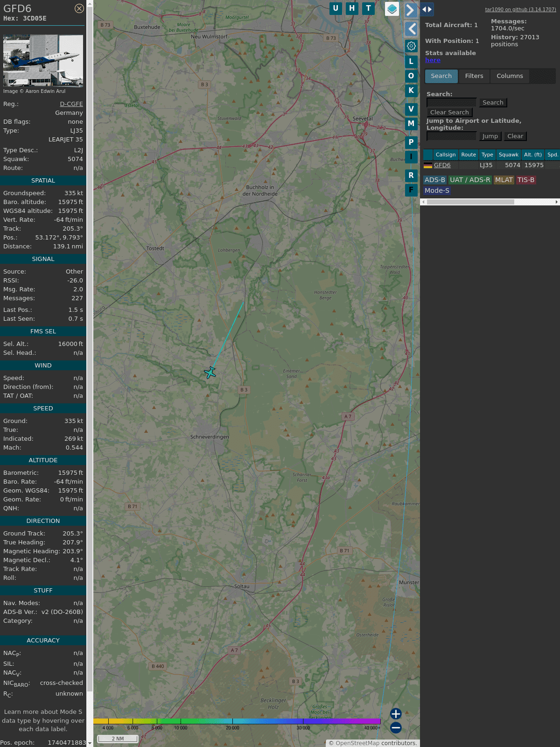Sort by Route column header
Viewport: 560px width, 747px height.
(469, 155)
